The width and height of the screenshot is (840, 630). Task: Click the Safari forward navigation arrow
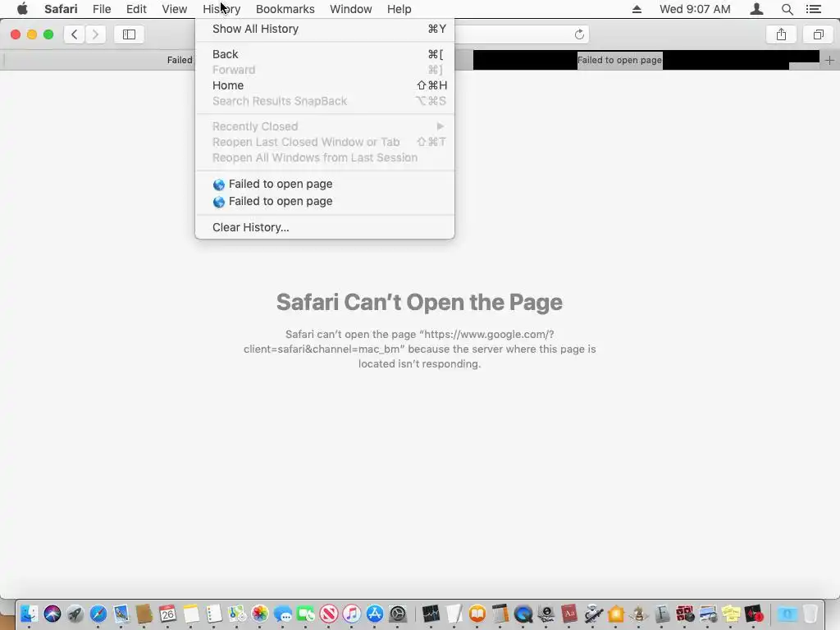pos(95,34)
